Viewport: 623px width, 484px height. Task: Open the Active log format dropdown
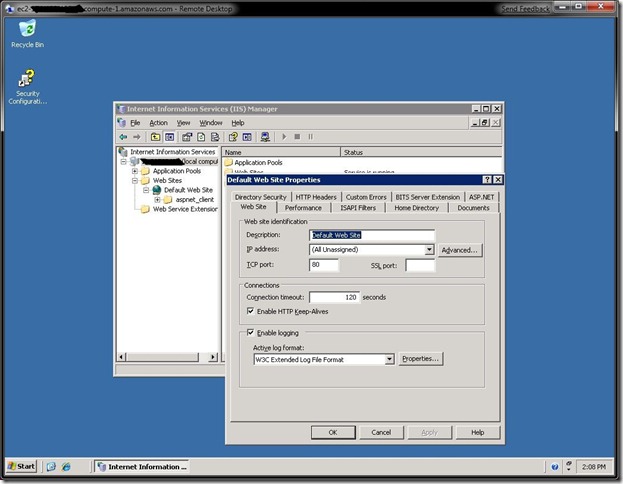click(389, 359)
